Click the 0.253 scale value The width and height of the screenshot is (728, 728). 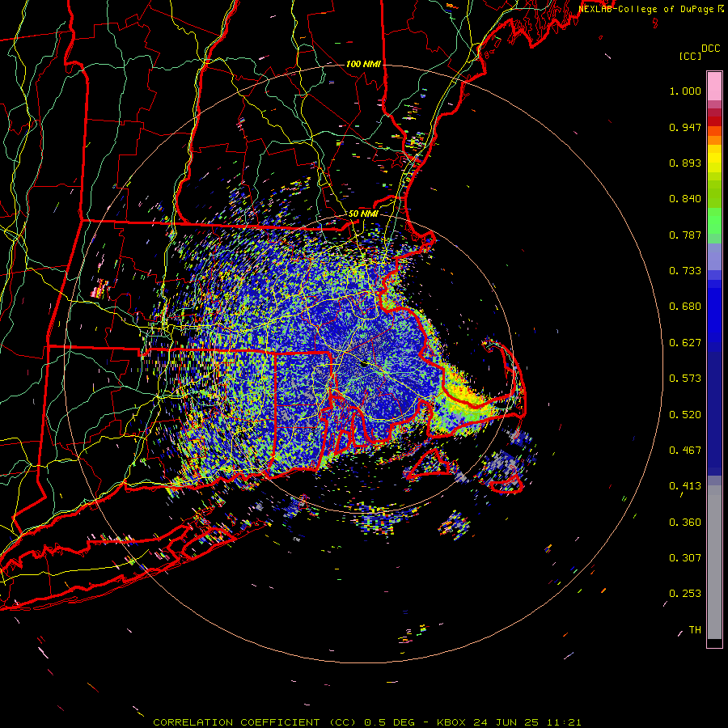[685, 594]
